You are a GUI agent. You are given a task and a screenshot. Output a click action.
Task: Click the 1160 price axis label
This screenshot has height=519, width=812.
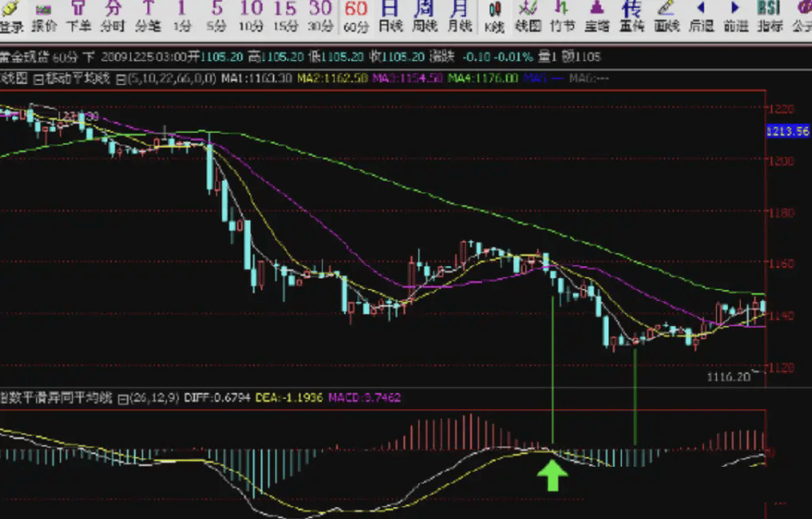coord(781,263)
